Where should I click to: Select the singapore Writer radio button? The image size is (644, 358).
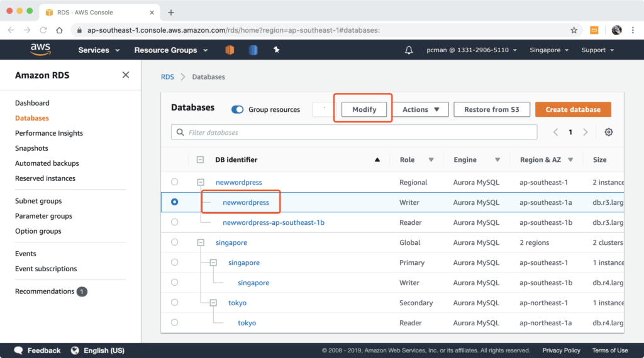[175, 282]
